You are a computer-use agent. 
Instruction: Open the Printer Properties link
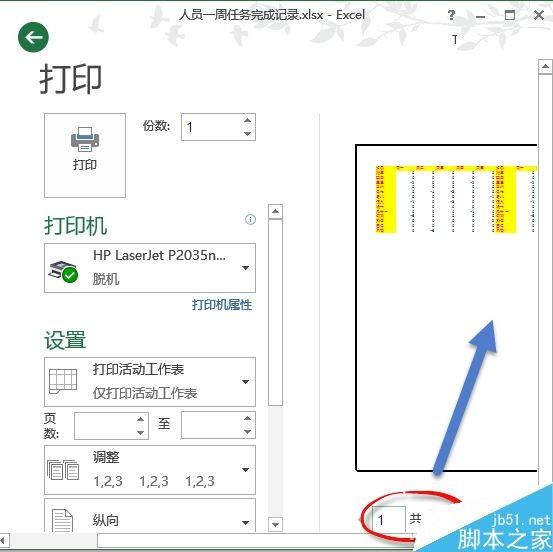(222, 305)
